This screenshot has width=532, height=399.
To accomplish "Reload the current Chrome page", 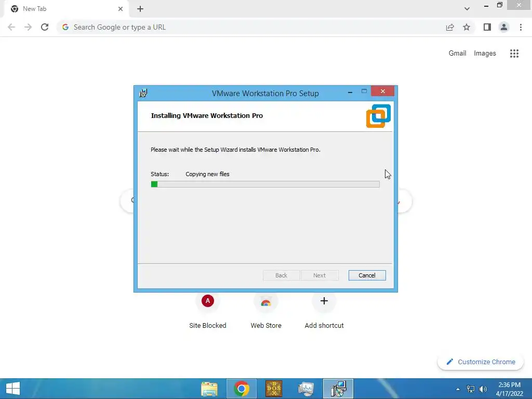I will tap(45, 27).
